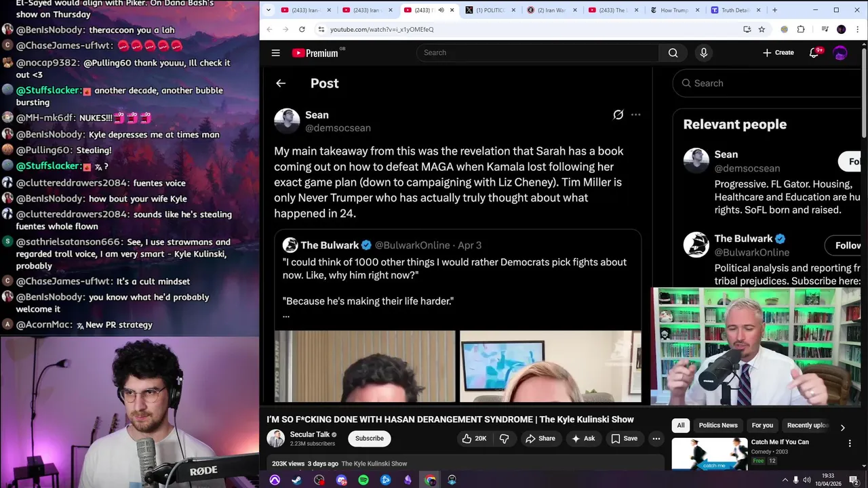Open Chrome extensions puzzle icon

801,29
